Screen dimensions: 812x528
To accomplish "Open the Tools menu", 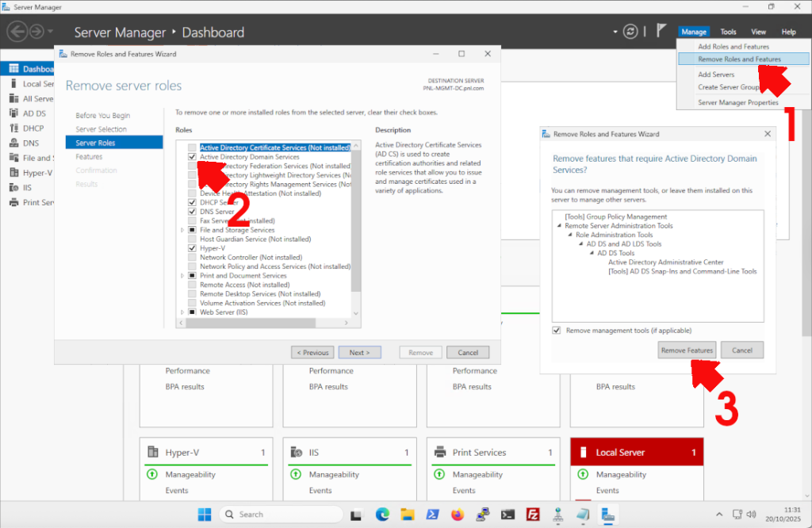I will [x=727, y=32].
